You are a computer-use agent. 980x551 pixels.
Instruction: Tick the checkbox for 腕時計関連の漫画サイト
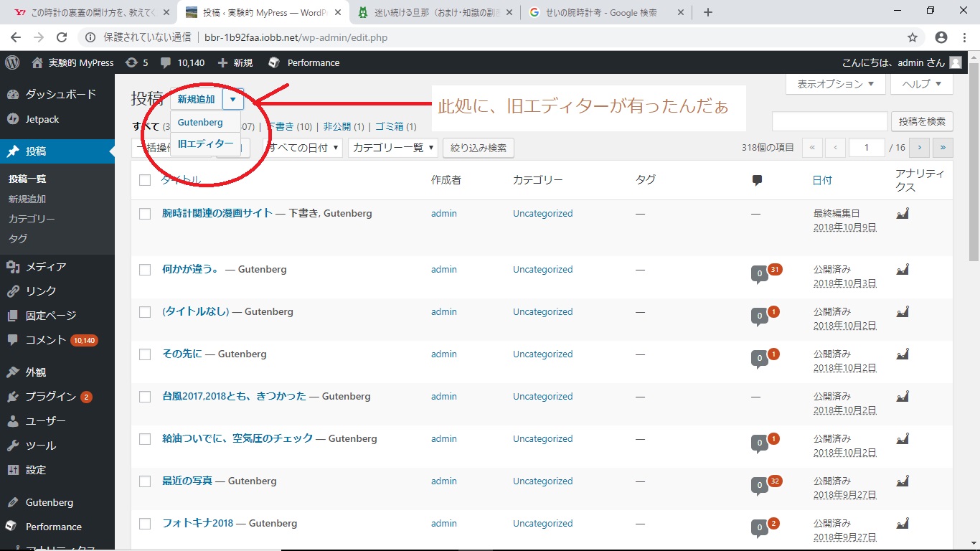145,214
